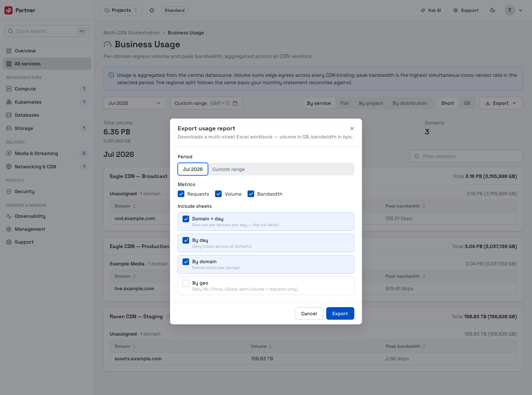The height and width of the screenshot is (395, 532).
Task: Focus the Filter domains field
Action: [466, 157]
